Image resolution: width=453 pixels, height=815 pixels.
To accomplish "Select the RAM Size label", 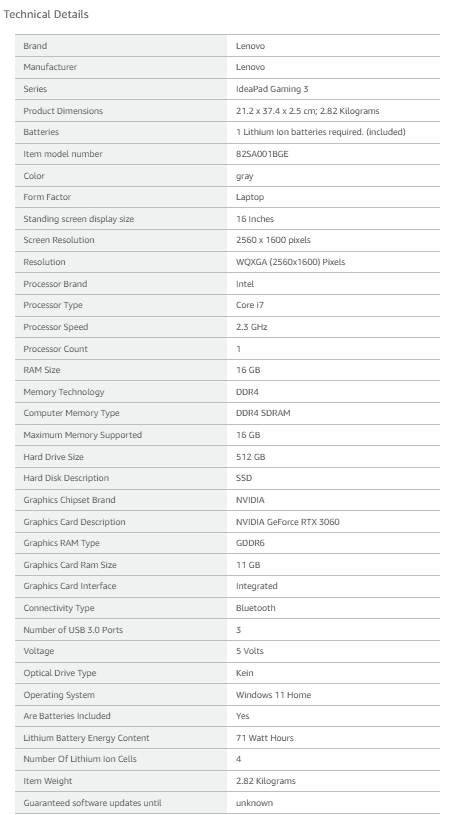I will pos(42,370).
